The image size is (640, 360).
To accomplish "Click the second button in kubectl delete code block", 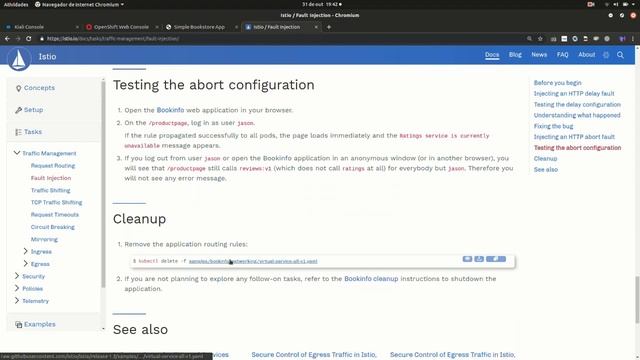I will click(479, 259).
